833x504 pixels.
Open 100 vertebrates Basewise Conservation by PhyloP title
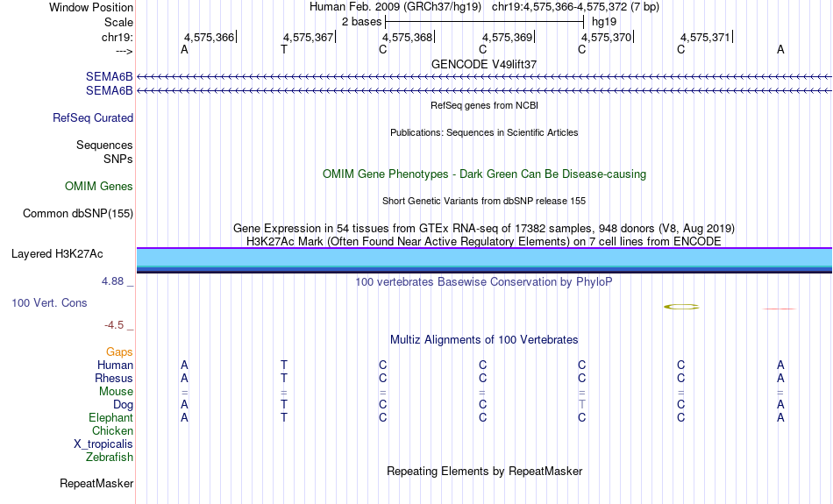click(484, 282)
